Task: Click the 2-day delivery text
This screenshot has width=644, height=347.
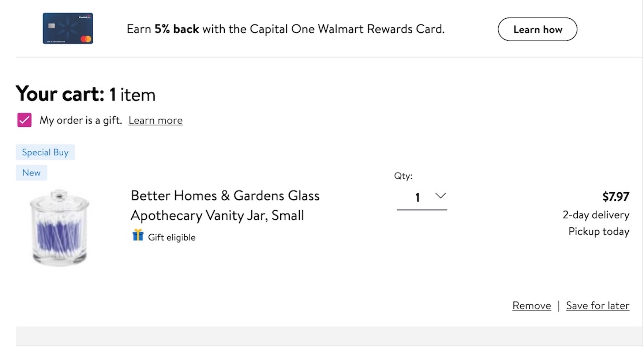Action: pyautogui.click(x=596, y=215)
